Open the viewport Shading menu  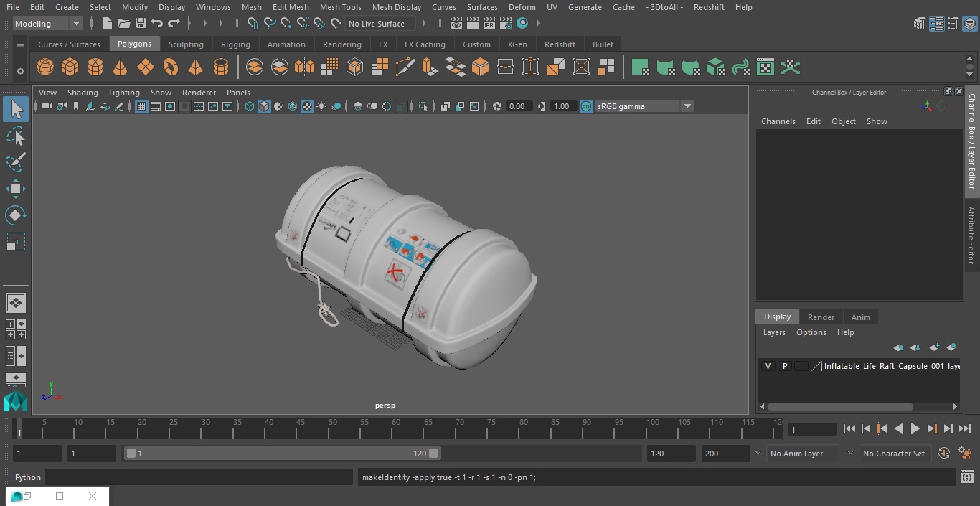(x=83, y=93)
